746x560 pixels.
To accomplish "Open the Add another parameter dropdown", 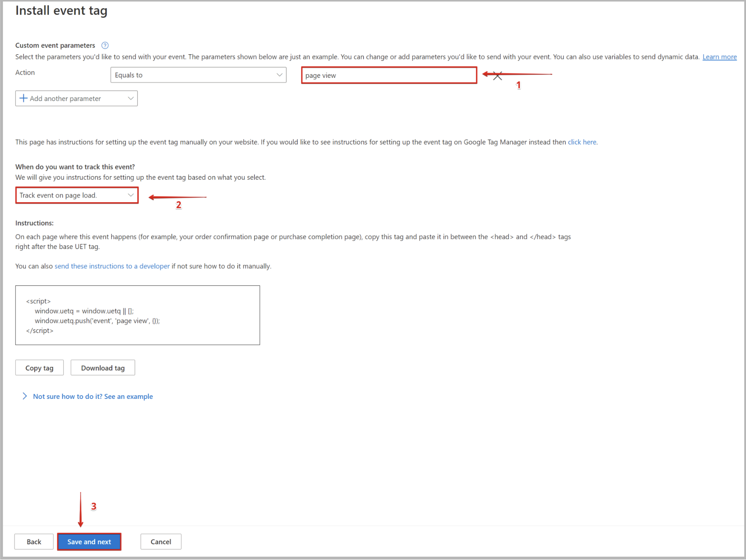I will pos(76,99).
